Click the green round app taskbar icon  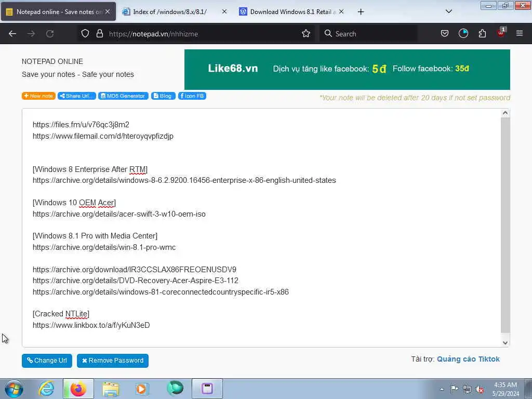click(175, 388)
